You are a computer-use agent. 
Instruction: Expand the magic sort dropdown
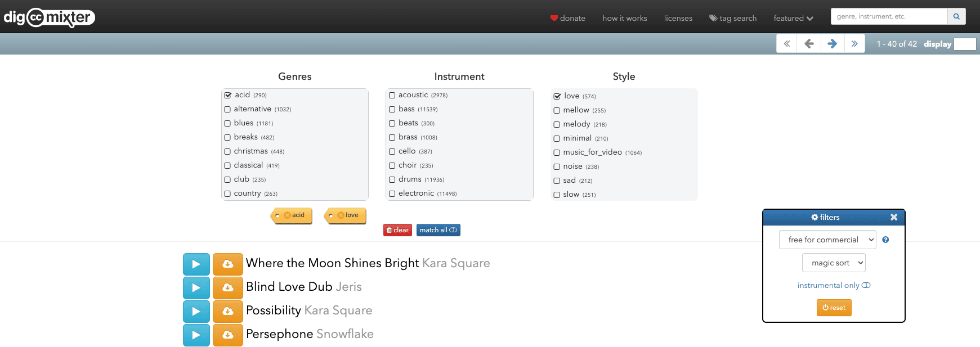pyautogui.click(x=833, y=263)
